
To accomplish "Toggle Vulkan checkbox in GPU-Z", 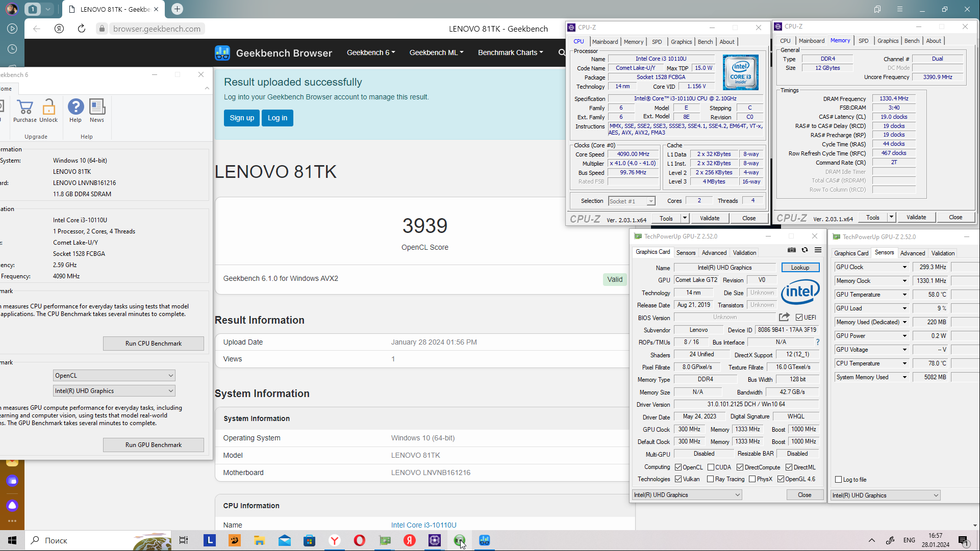I will tap(679, 479).
